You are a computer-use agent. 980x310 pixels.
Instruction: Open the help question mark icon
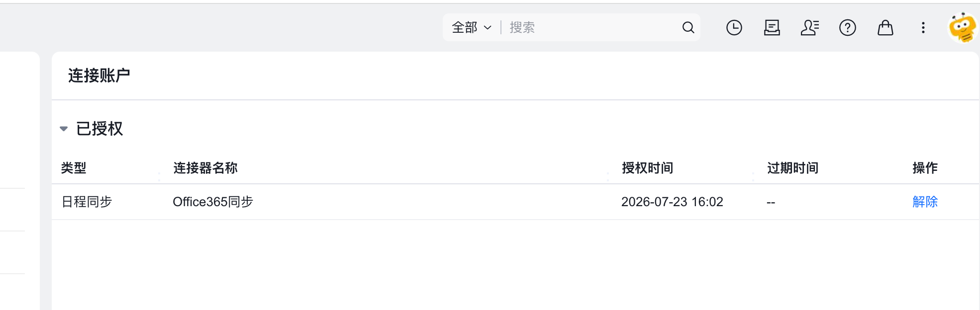coord(847,27)
